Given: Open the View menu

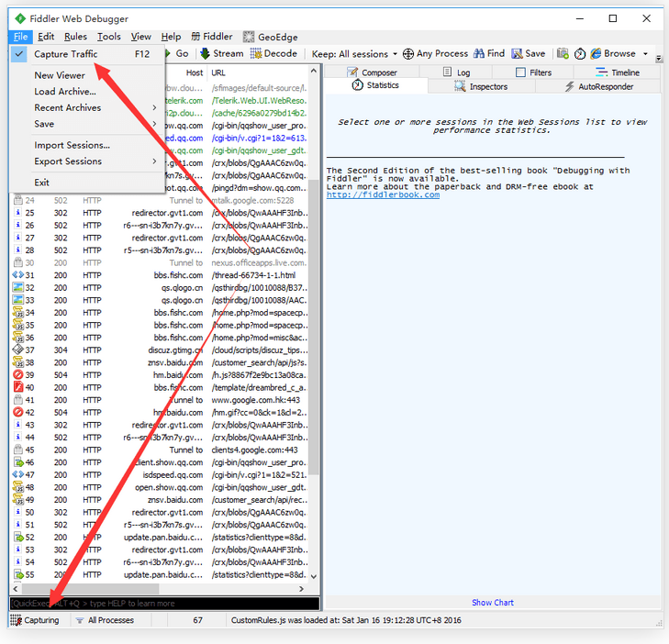Looking at the screenshot, I should pyautogui.click(x=140, y=37).
